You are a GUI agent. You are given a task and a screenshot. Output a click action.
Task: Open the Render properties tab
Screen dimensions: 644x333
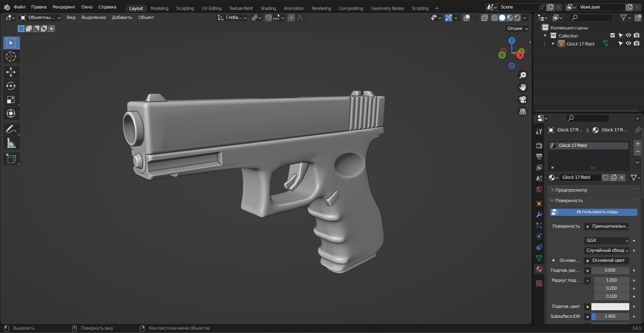point(539,145)
